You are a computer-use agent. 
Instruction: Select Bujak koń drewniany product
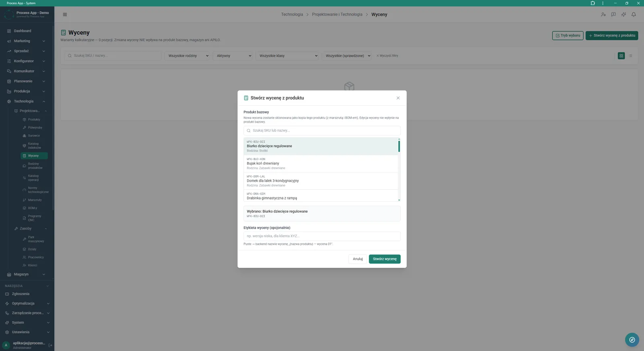coord(321,164)
